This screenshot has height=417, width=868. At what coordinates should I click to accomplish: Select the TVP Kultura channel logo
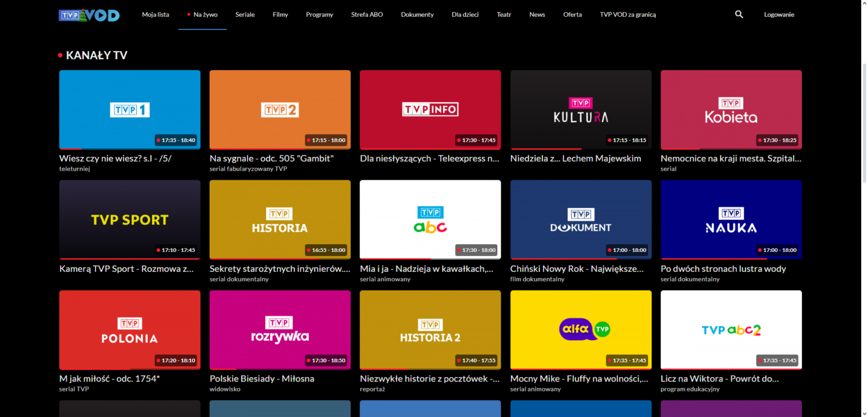coord(580,110)
